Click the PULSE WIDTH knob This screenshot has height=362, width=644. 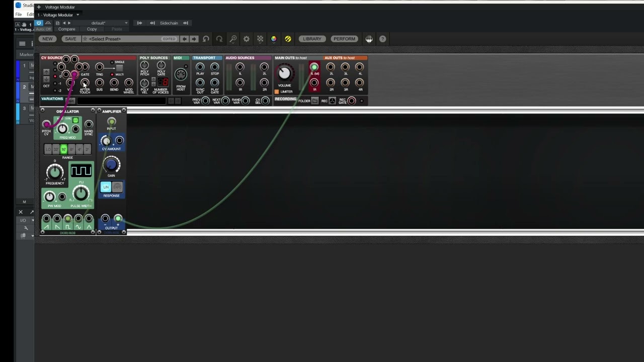(80, 193)
